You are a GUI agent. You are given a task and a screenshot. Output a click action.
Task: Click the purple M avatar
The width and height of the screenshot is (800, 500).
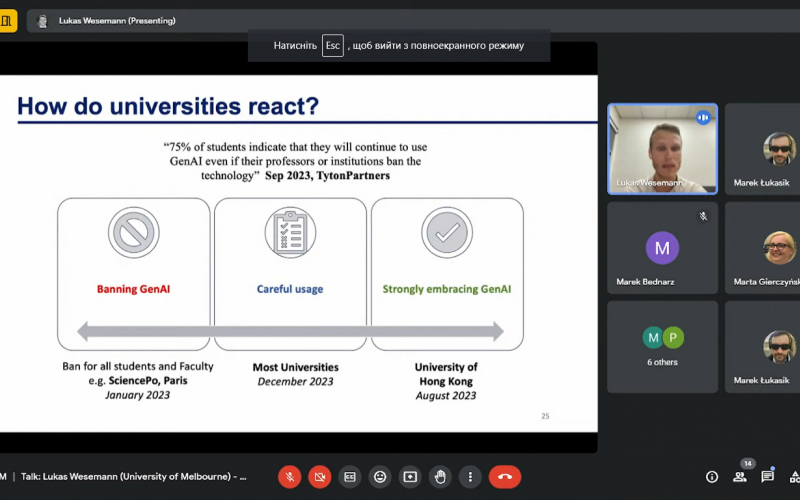[662, 248]
